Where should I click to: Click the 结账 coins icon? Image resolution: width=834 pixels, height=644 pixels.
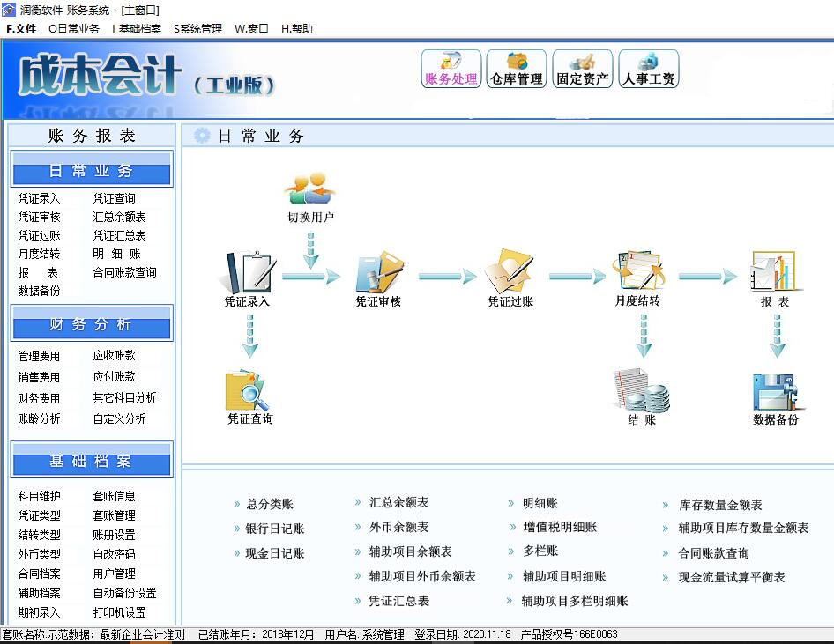tap(642, 390)
